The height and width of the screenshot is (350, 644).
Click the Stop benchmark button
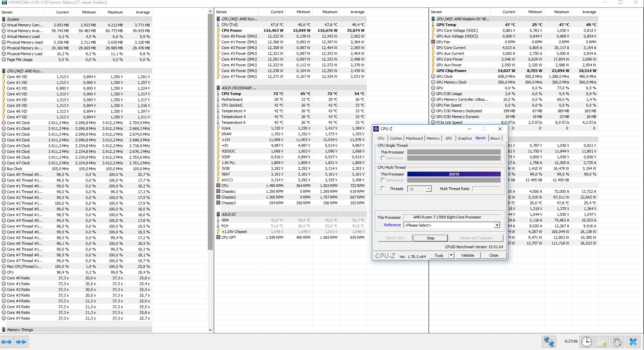[x=430, y=238]
